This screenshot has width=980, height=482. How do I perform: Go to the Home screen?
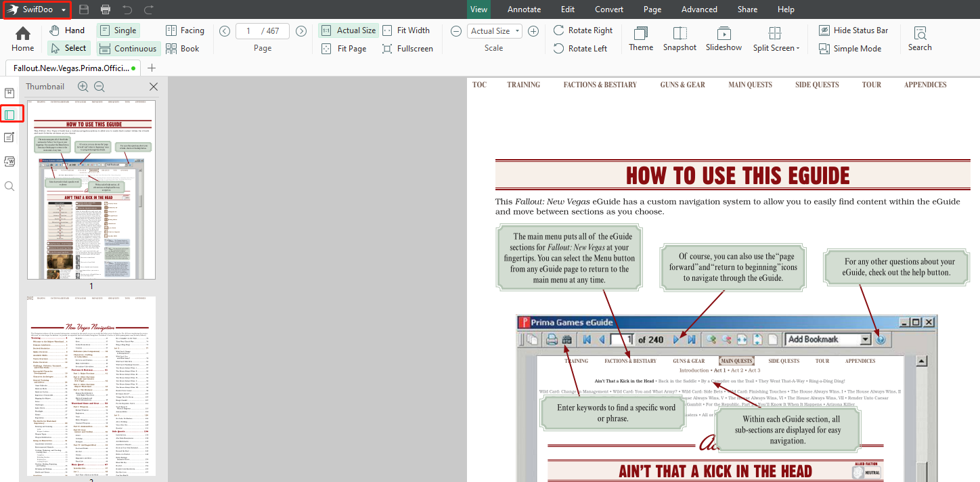(x=22, y=39)
